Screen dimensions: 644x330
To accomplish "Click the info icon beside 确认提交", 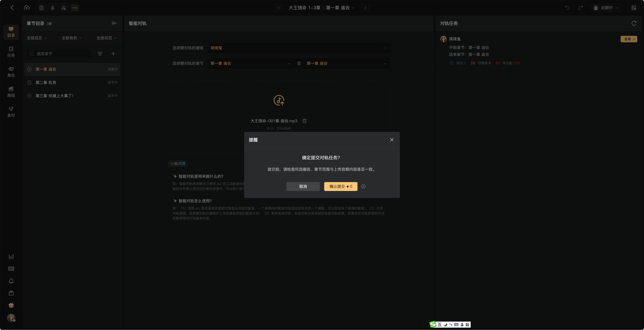I will 363,186.
